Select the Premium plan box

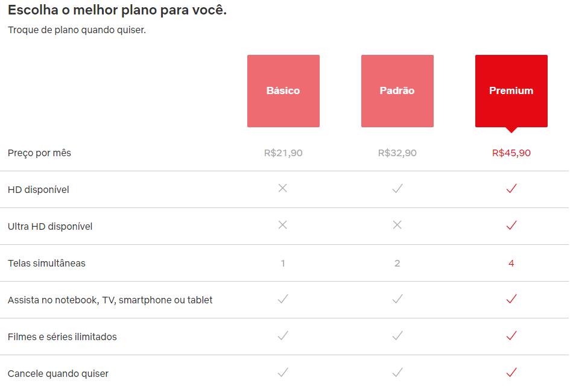[x=511, y=91]
